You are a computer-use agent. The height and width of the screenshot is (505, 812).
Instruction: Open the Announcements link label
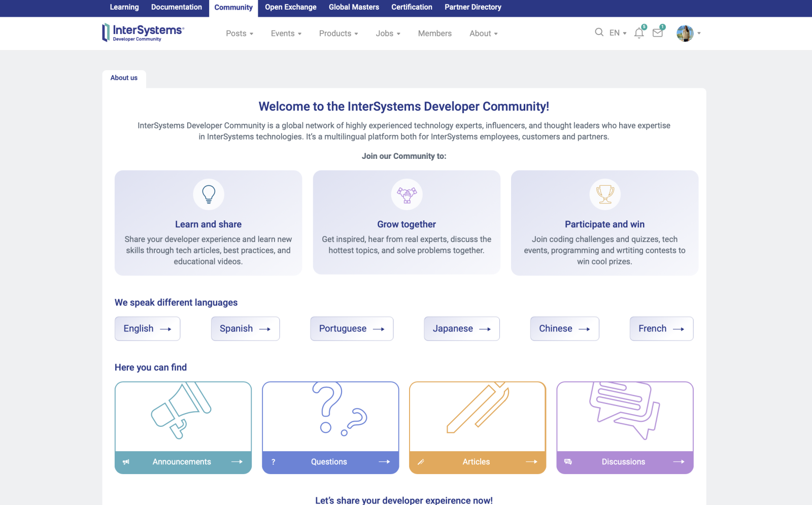click(x=182, y=462)
